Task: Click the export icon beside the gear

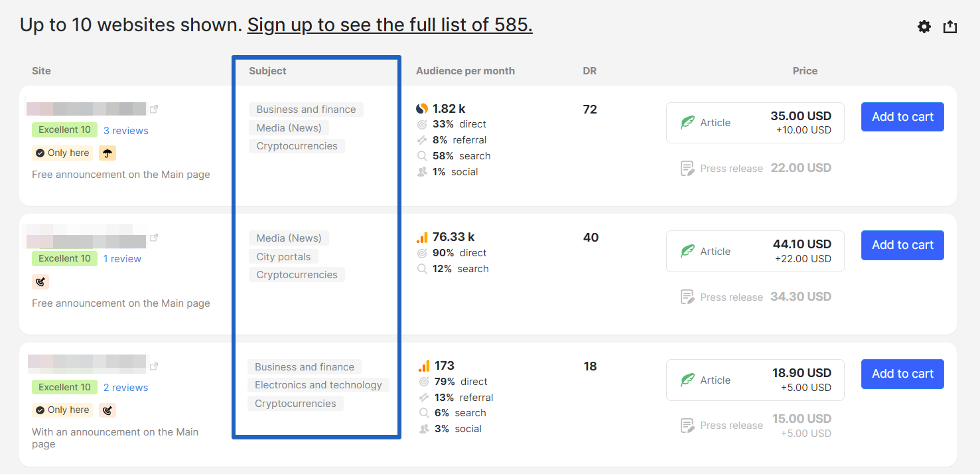Action: (950, 27)
